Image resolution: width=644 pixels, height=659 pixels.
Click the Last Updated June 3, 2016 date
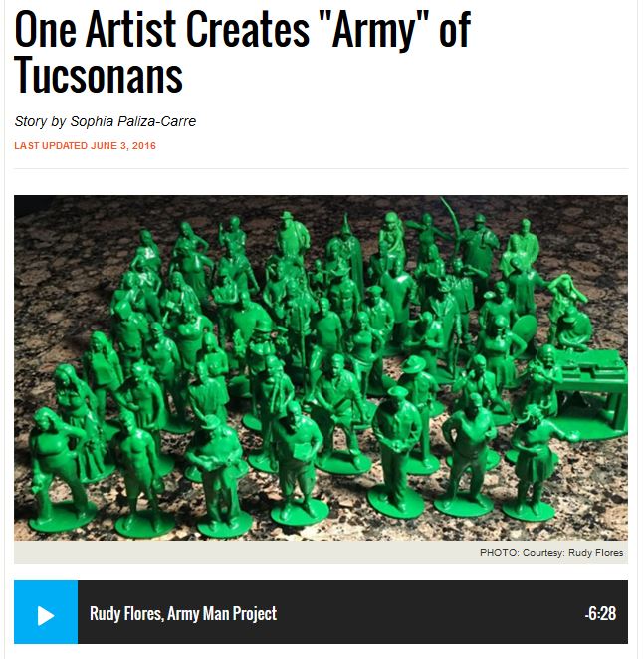tap(85, 146)
